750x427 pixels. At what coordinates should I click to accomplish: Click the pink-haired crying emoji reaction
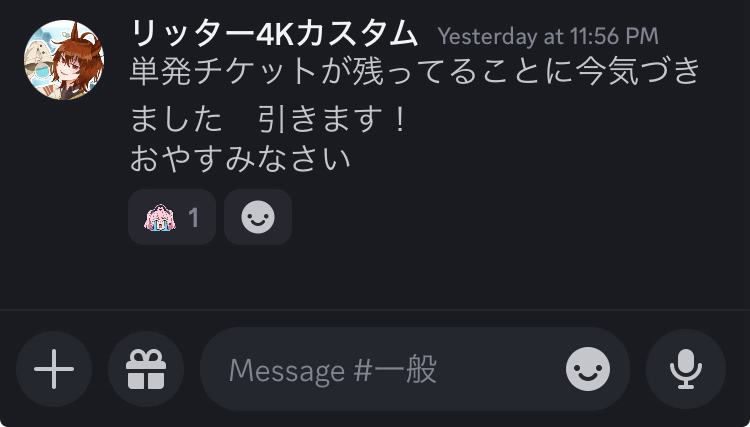[x=160, y=218]
